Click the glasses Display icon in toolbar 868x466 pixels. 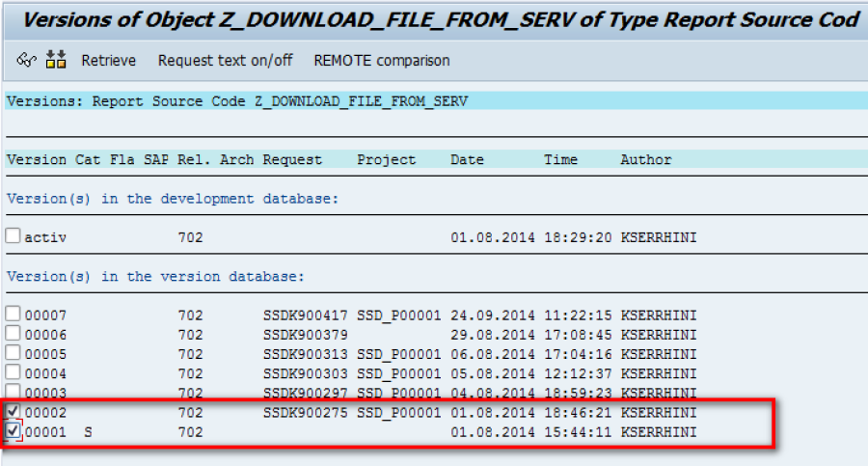26,59
